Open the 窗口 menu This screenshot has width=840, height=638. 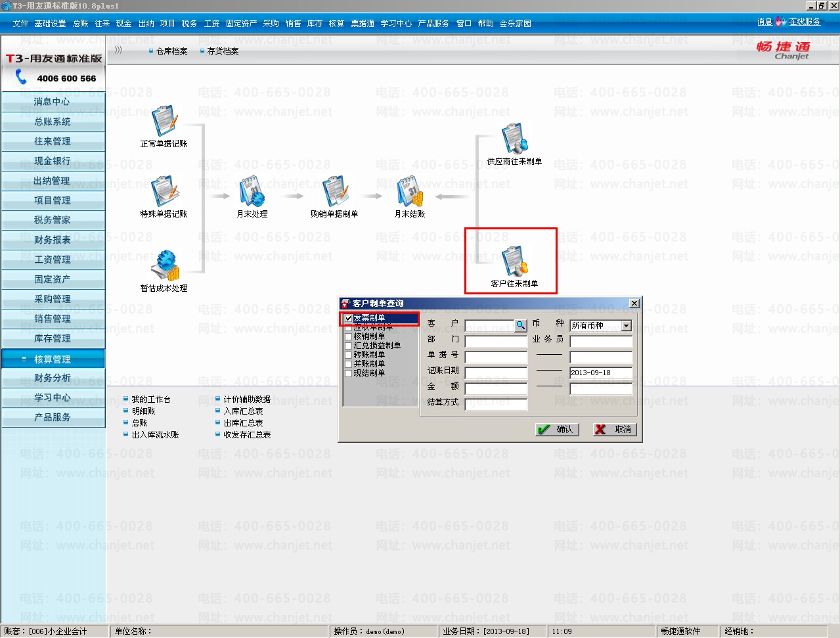(464, 23)
